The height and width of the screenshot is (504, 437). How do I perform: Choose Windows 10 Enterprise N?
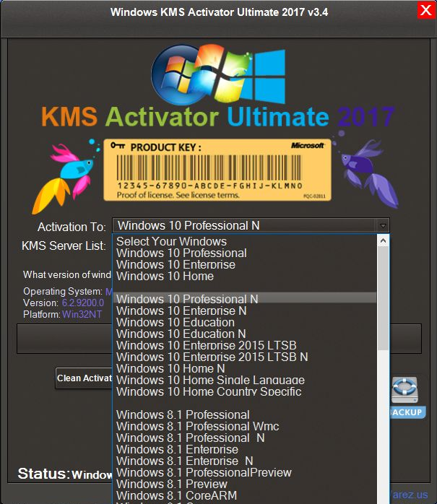[245, 310]
